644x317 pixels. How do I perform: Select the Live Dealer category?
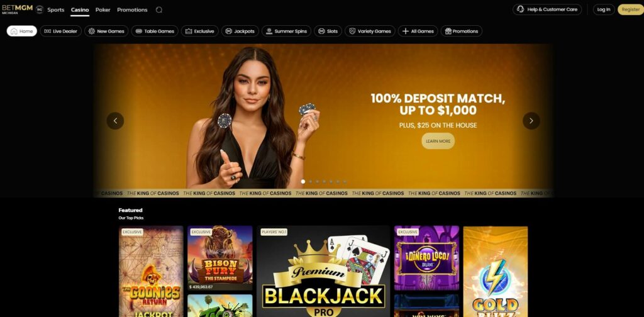click(61, 31)
